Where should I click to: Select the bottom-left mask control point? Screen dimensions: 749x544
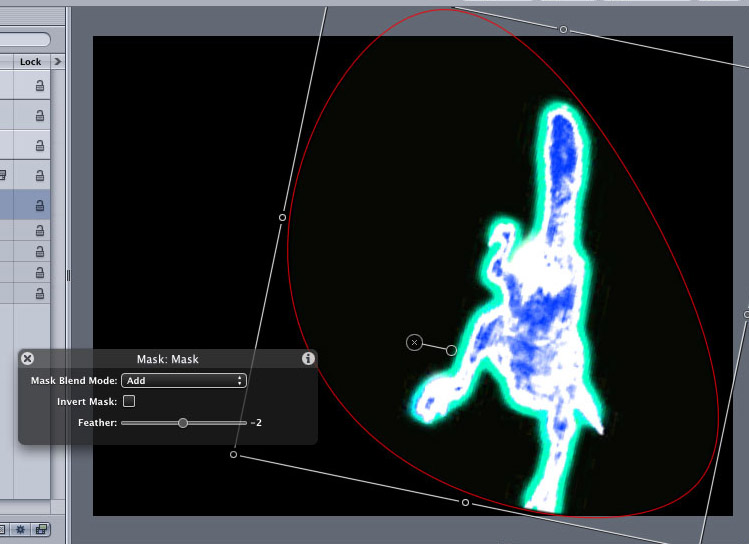234,454
